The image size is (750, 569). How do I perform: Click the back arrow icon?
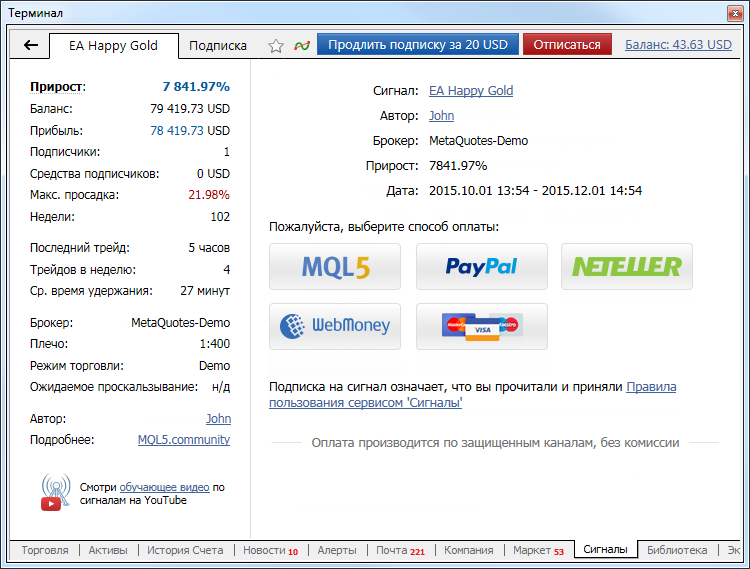pyautogui.click(x=31, y=45)
